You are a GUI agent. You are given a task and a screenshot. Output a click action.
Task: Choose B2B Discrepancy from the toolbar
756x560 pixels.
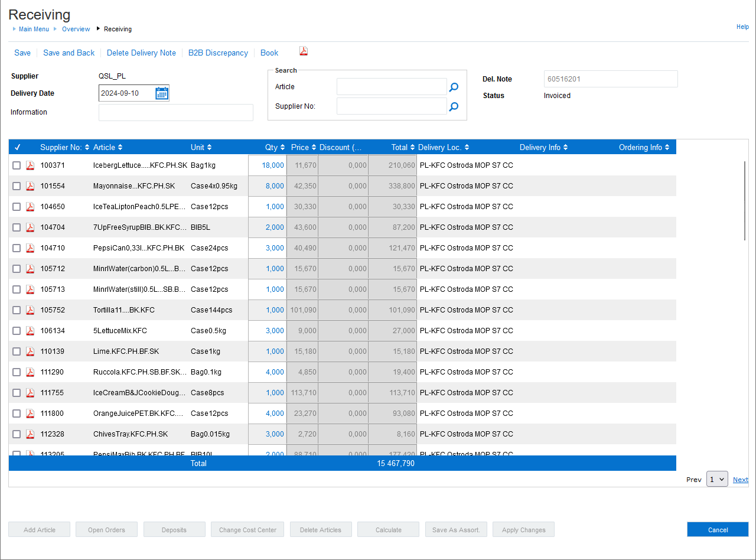tap(218, 53)
